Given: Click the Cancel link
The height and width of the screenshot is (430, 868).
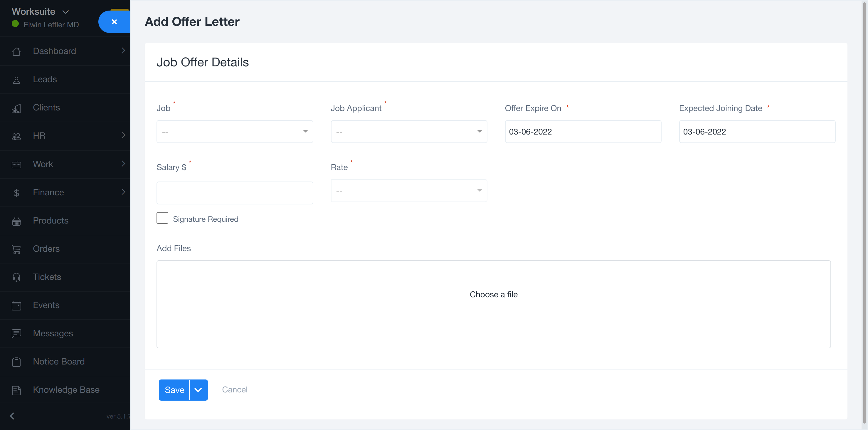Looking at the screenshot, I should pos(235,389).
